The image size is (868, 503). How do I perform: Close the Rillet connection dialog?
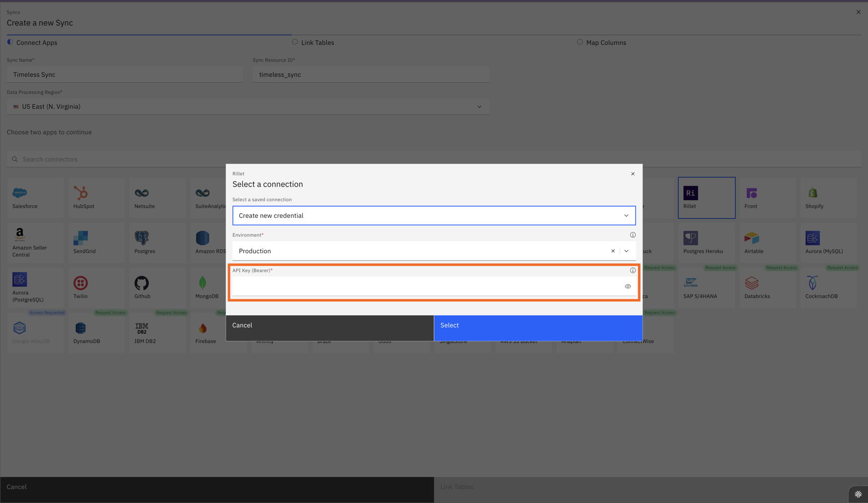tap(633, 174)
